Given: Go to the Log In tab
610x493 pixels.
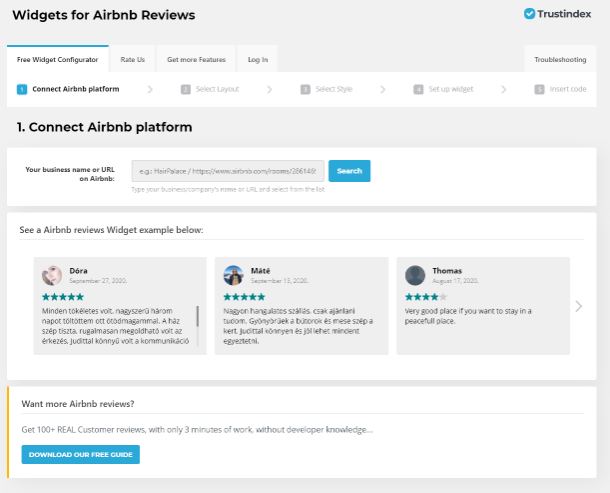Looking at the screenshot, I should pos(258,60).
